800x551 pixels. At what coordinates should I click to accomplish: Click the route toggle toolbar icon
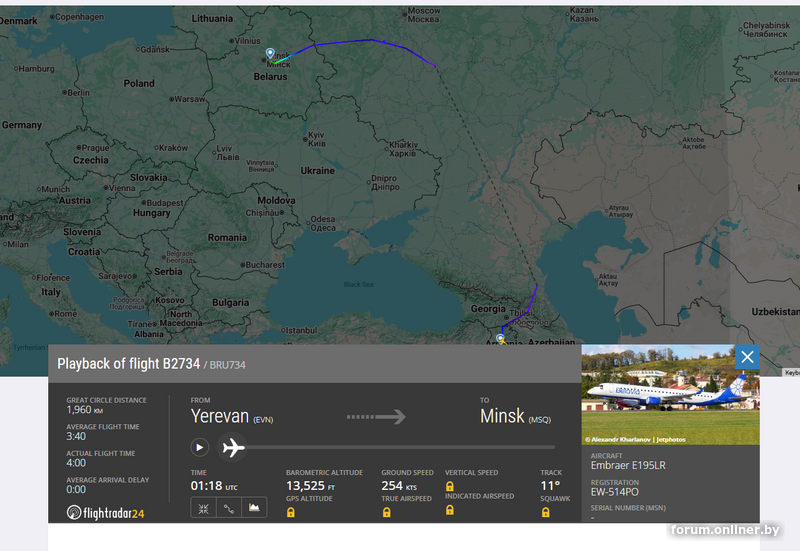[229, 508]
